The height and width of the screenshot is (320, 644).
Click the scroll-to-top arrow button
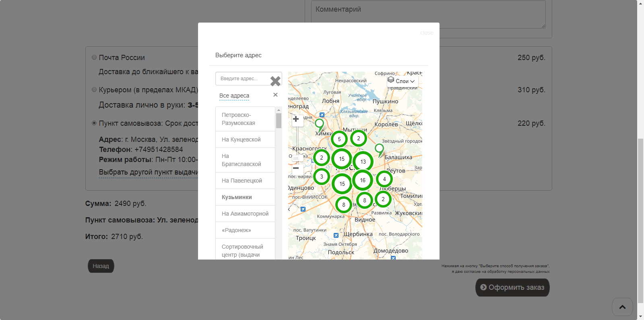622,307
